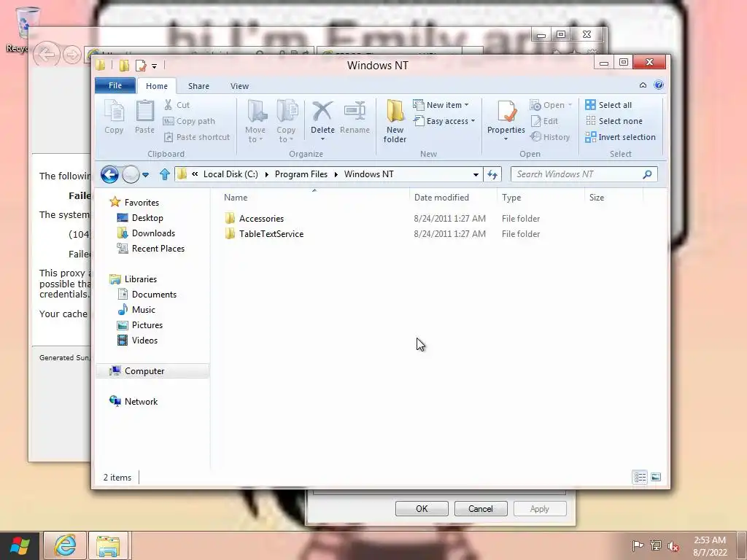Open the New item dropdown
Image resolution: width=747 pixels, height=560 pixels.
click(441, 105)
